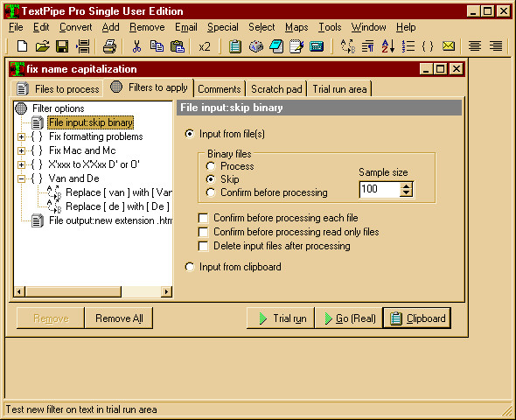516x420 pixels.
Task: Enable Confirm before processing each file
Action: [204, 218]
